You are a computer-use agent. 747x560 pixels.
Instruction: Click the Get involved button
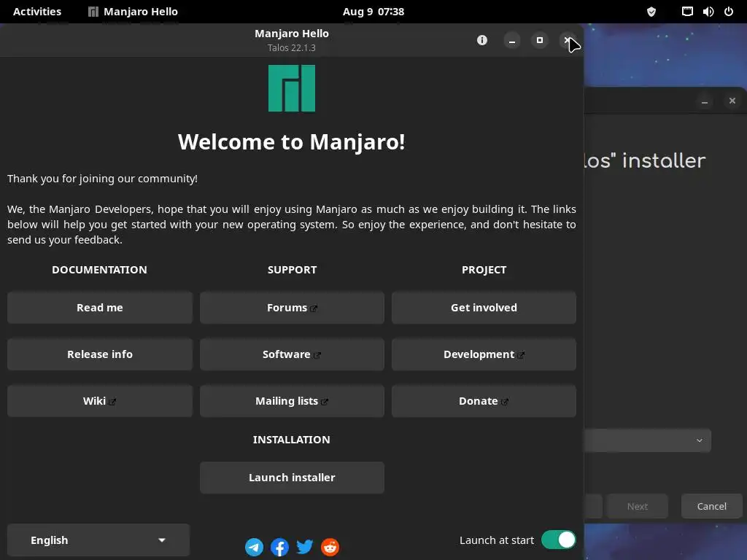tap(484, 308)
